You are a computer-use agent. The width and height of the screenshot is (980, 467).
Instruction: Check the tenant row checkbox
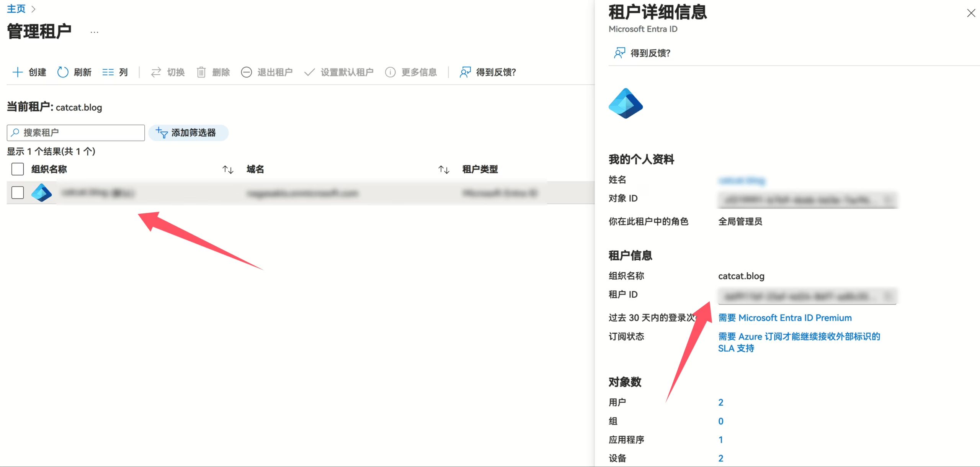[18, 192]
